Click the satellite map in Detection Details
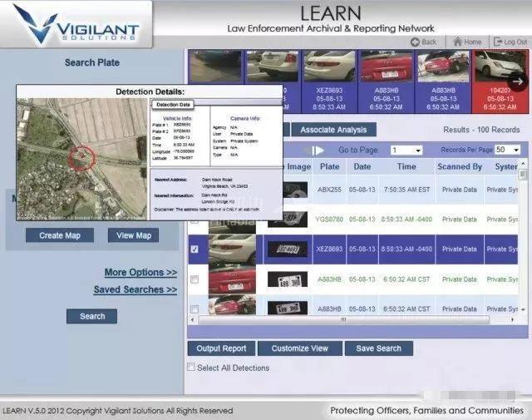The width and height of the screenshot is (532, 420). pos(82,159)
